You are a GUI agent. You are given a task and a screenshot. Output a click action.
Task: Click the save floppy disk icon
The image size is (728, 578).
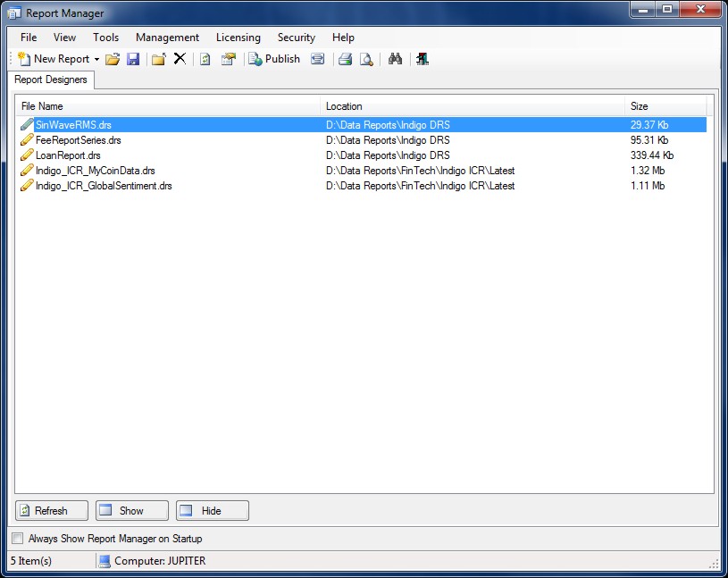(133, 59)
